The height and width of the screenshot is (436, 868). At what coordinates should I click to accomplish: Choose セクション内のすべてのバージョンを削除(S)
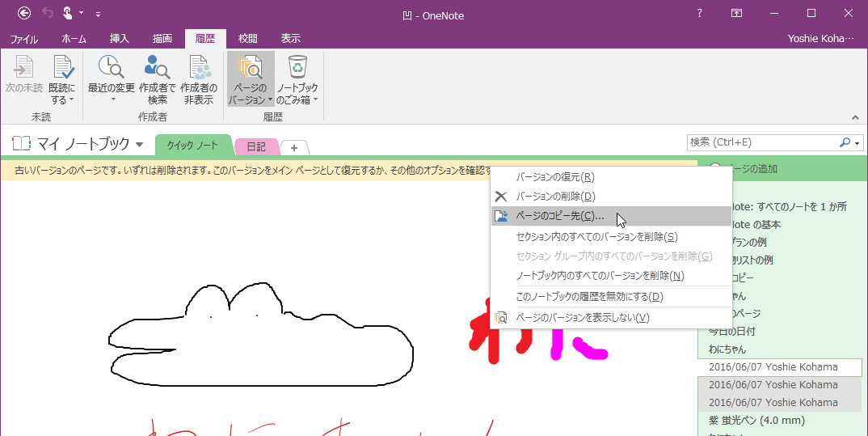(x=611, y=236)
